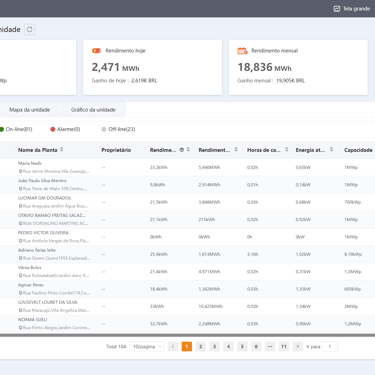Go to the next page arrow
375x375 pixels.
click(x=298, y=347)
